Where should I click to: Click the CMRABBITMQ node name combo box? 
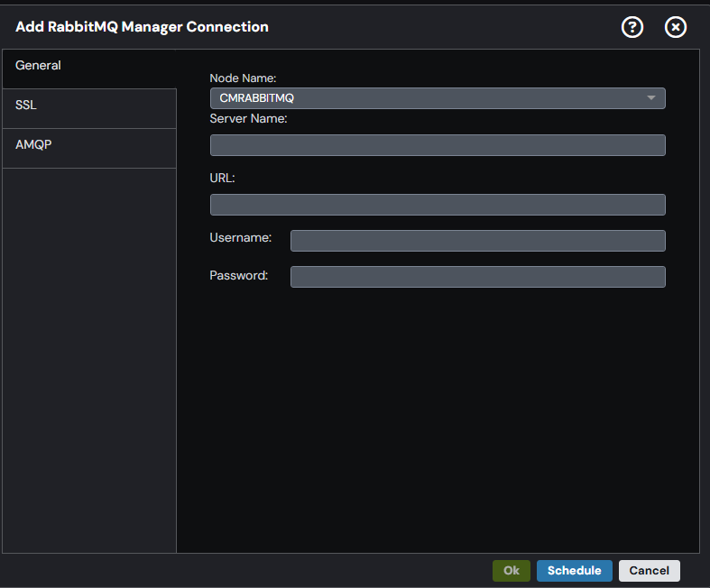click(438, 98)
